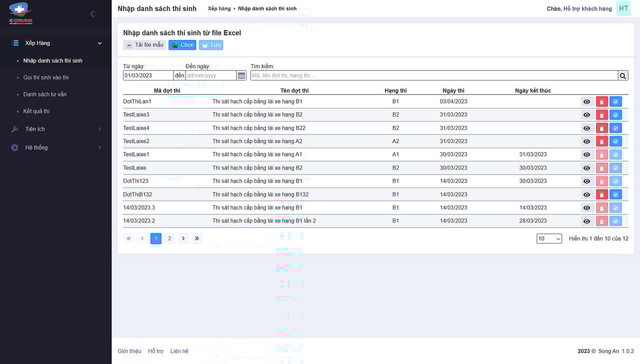
Task: Click the search magnifier icon
Action: click(x=623, y=75)
